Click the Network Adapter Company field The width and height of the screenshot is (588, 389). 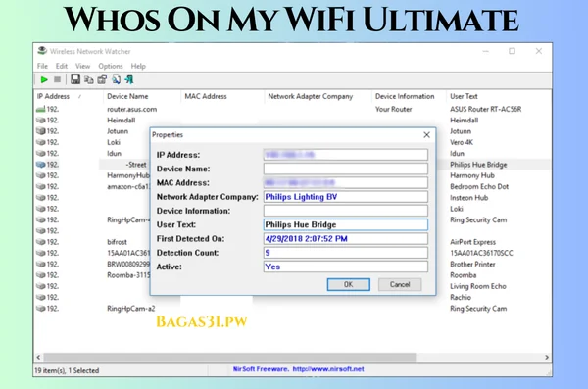coord(345,197)
